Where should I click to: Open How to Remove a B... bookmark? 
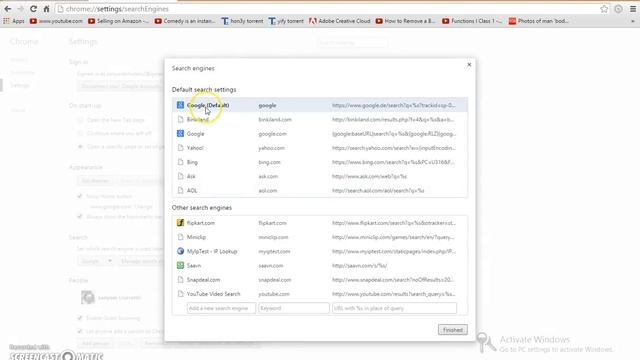point(406,21)
